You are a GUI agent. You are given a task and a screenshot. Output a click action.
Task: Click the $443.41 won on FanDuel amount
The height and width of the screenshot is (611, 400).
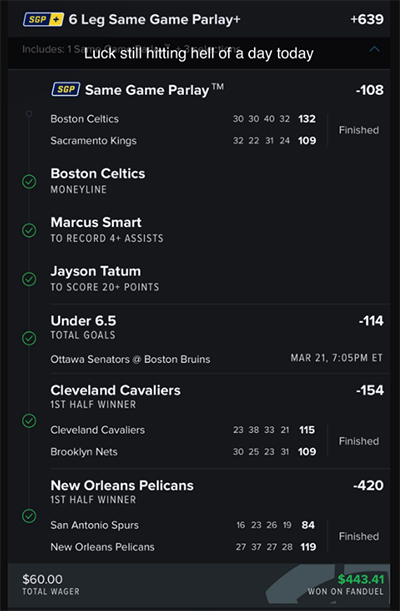click(x=361, y=579)
